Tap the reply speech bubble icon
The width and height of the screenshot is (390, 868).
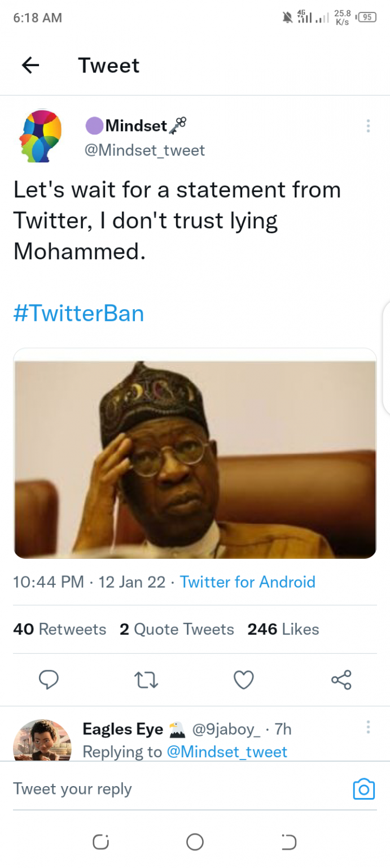pos(49,680)
